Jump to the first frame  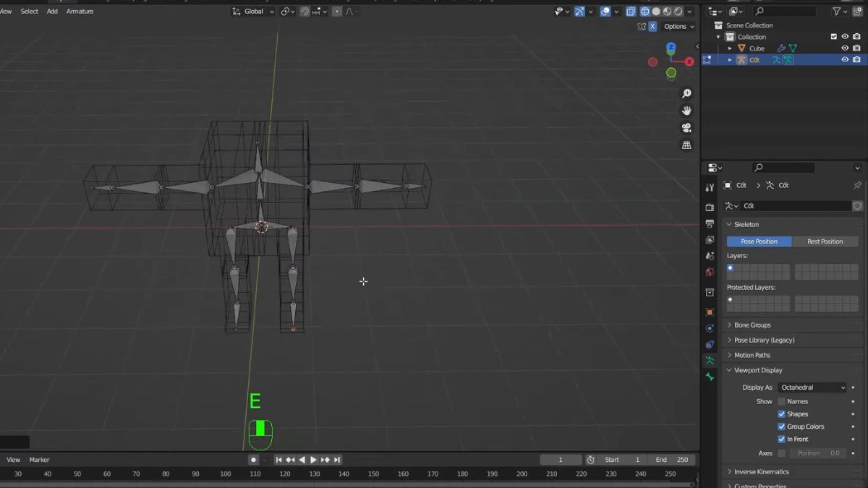coord(278,460)
